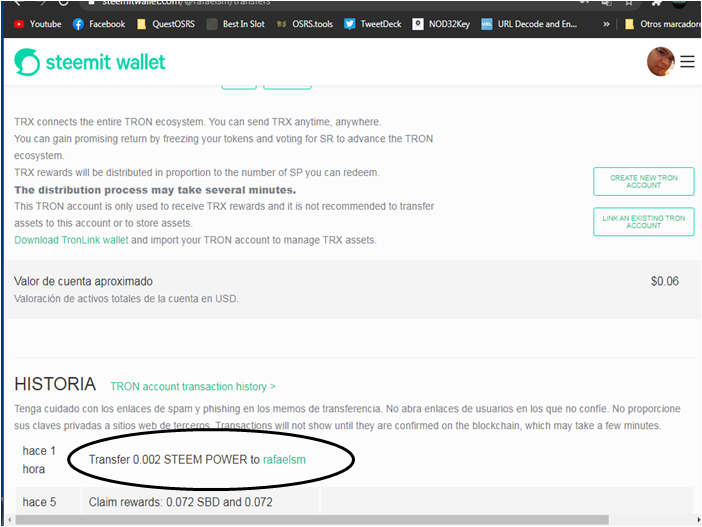The image size is (702, 527).
Task: Select the Claim rewards 0.072 SBD entry
Action: [x=180, y=502]
